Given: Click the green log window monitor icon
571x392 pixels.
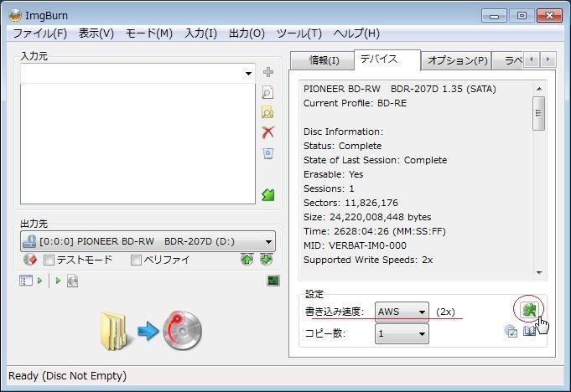Looking at the screenshot, I should pyautogui.click(x=273, y=281).
